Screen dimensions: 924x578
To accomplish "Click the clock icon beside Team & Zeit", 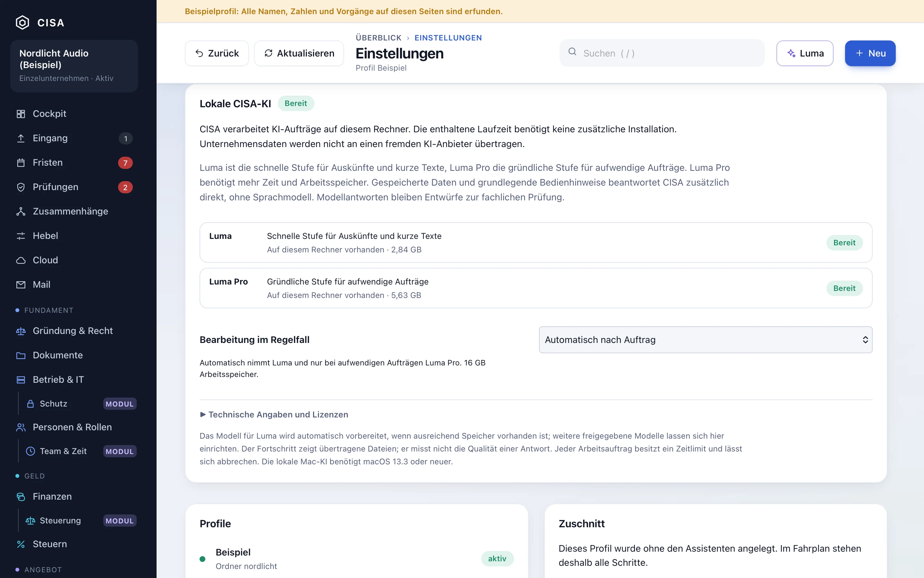I will 30,451.
